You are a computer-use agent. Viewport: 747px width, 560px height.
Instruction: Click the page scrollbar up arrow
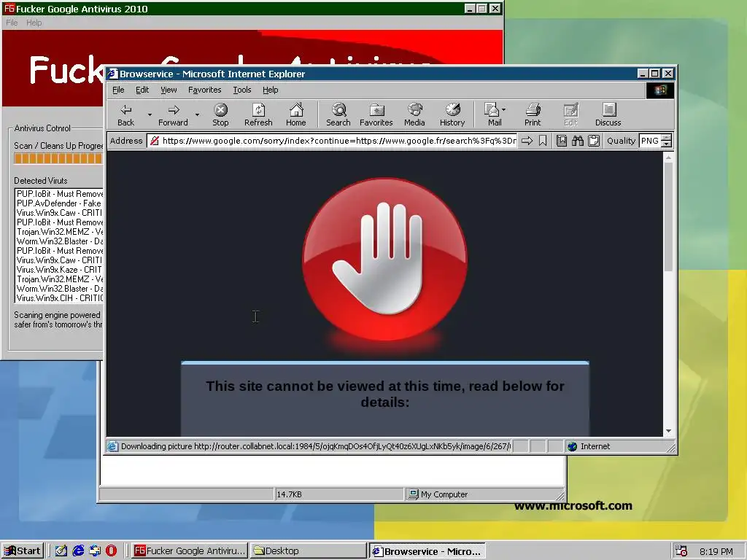[x=668, y=157]
